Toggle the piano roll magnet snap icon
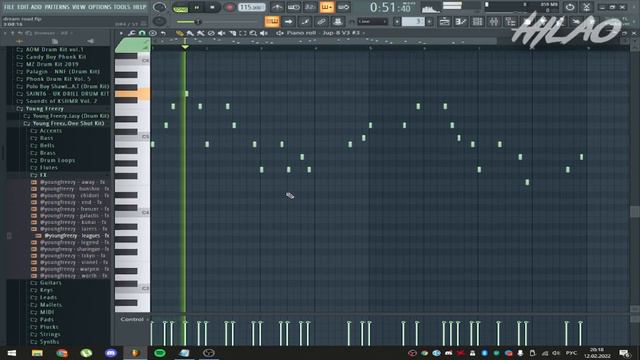 pyautogui.click(x=142, y=33)
